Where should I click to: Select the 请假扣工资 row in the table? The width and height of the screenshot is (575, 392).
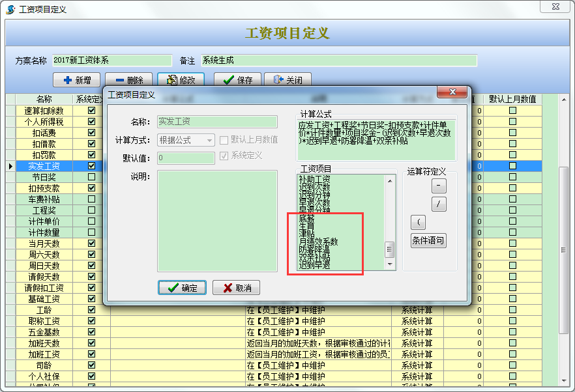pyautogui.click(x=44, y=288)
